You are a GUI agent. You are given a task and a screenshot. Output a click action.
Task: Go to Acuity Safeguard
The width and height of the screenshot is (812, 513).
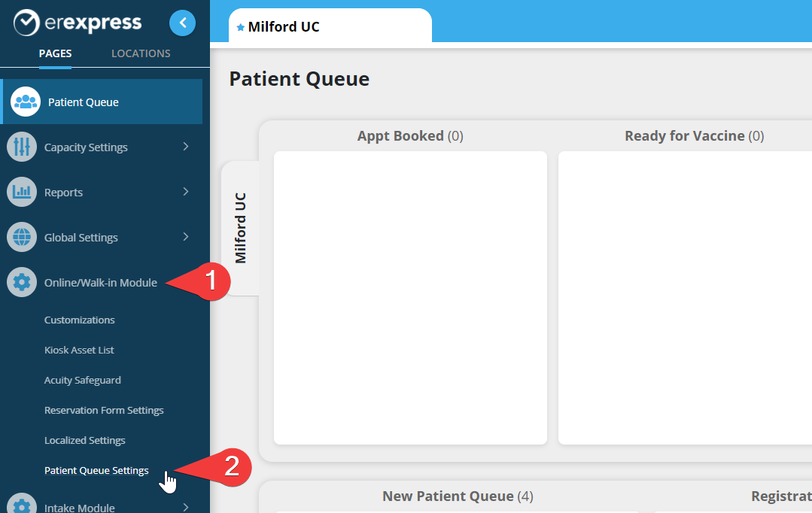pos(82,380)
